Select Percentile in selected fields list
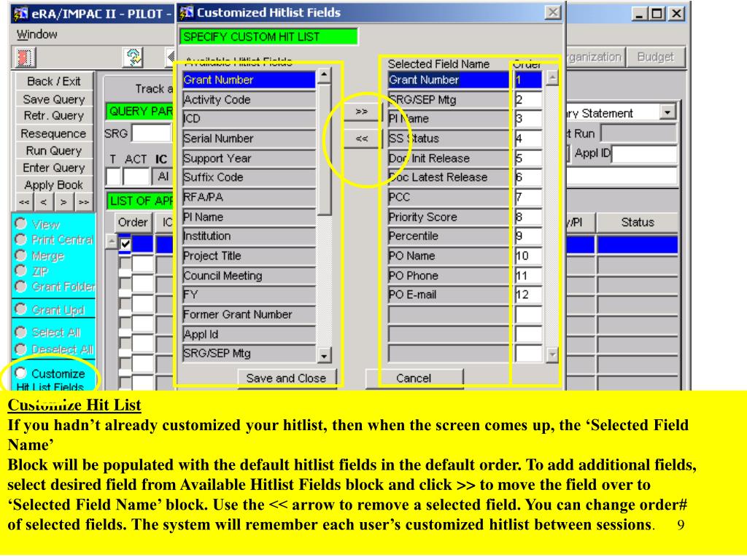 coord(448,236)
